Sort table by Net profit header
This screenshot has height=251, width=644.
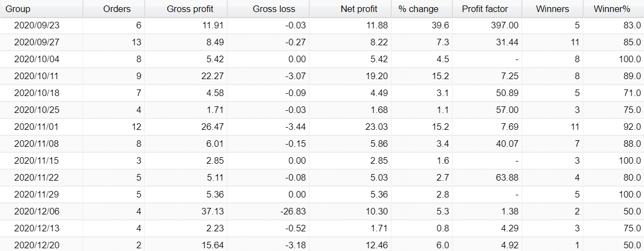(350, 9)
